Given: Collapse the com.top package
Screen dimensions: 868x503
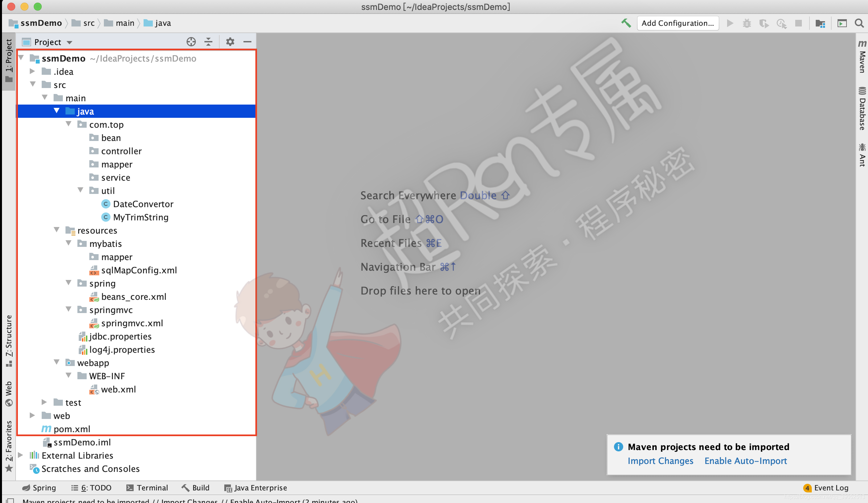Looking at the screenshot, I should 68,124.
